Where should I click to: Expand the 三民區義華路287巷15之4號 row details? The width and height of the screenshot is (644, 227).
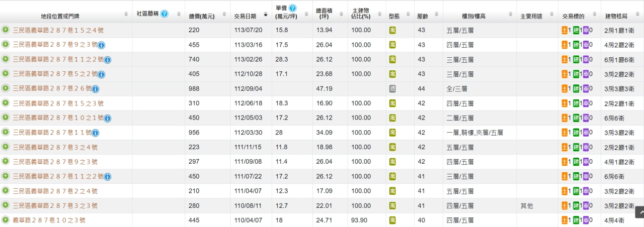point(6,30)
